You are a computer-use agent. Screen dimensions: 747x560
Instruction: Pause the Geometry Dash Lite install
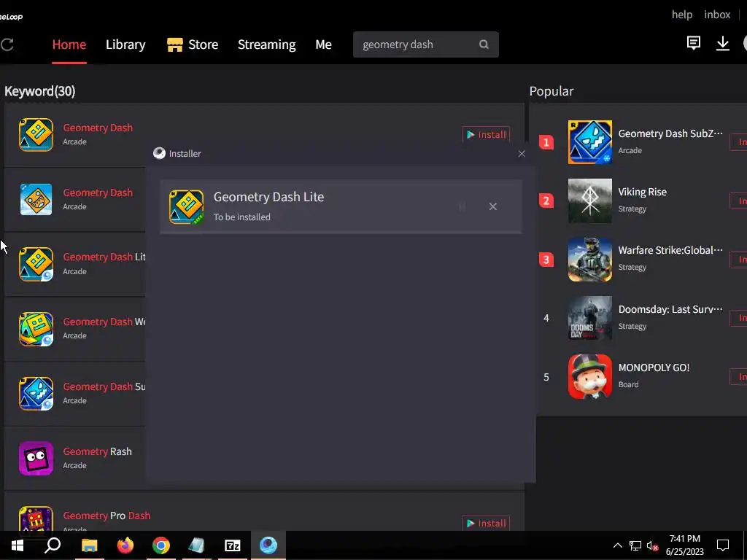pos(462,206)
